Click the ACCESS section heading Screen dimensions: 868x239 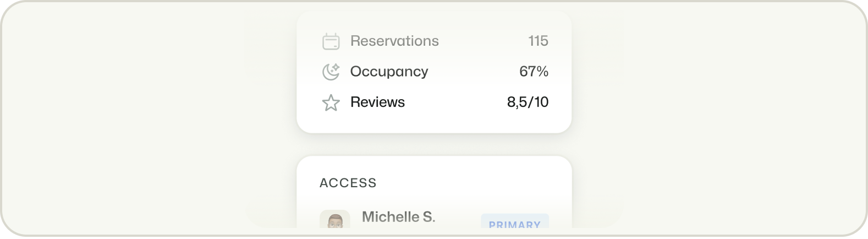(x=348, y=183)
